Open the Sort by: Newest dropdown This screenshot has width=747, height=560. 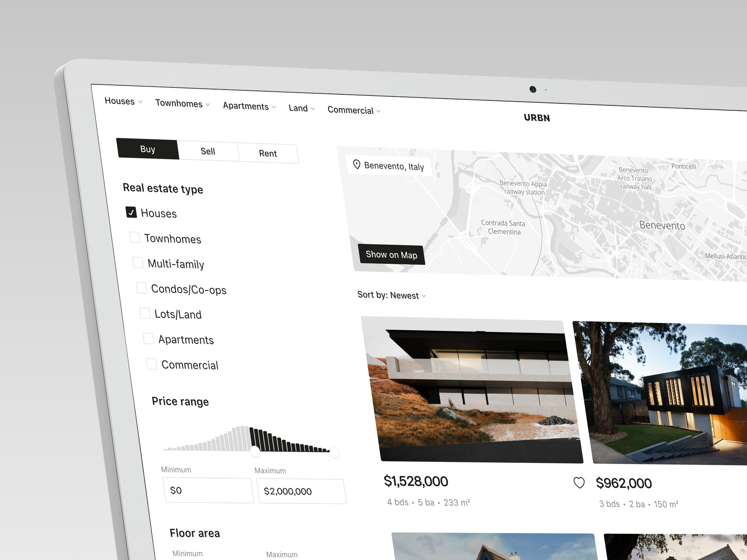[x=392, y=295]
